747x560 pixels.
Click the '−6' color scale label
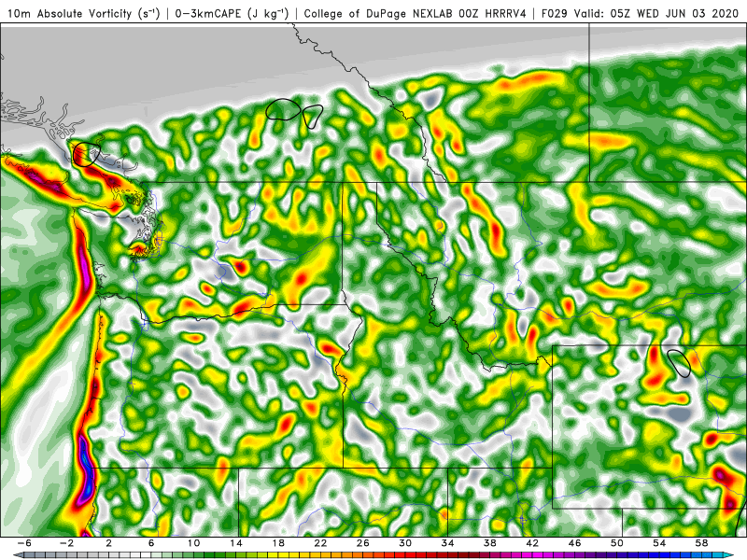click(24, 543)
